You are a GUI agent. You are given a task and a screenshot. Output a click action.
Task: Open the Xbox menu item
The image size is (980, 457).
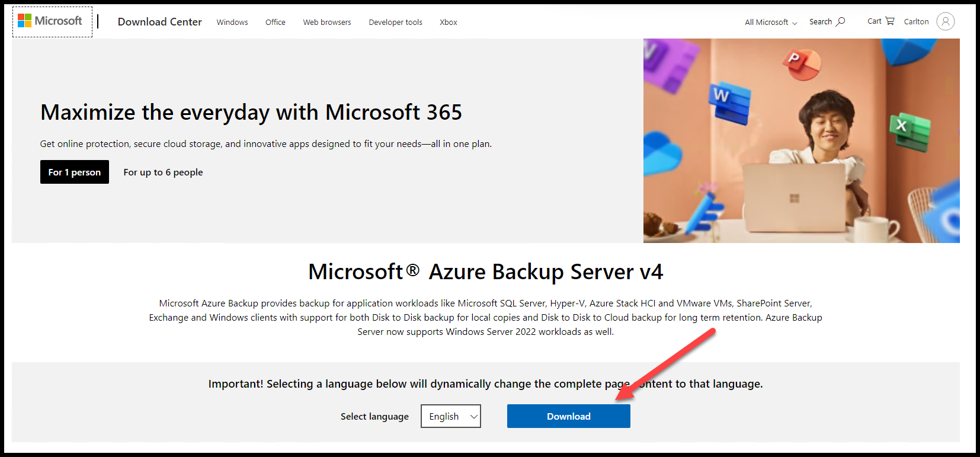tap(449, 22)
